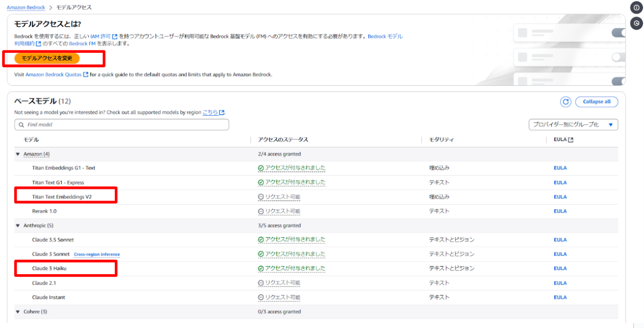Click the モデルアクセス breadcrumb text
The height and width of the screenshot is (328, 644).
(x=74, y=8)
